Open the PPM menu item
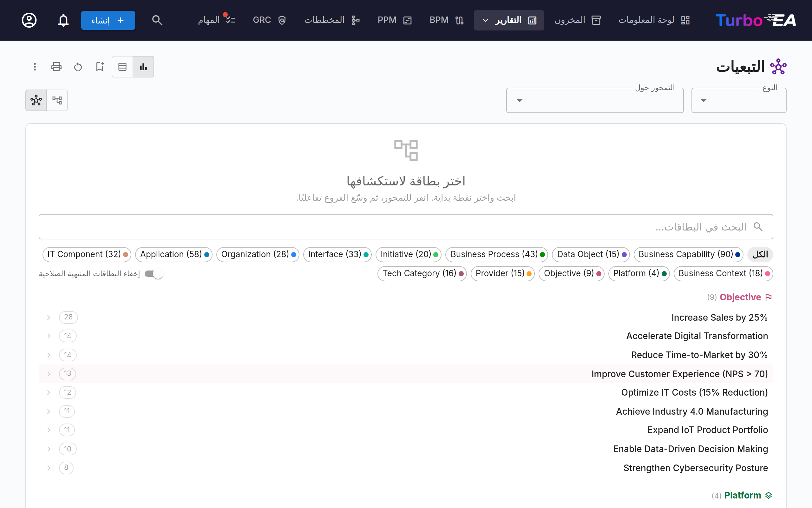The width and height of the screenshot is (812, 508). pyautogui.click(x=395, y=20)
